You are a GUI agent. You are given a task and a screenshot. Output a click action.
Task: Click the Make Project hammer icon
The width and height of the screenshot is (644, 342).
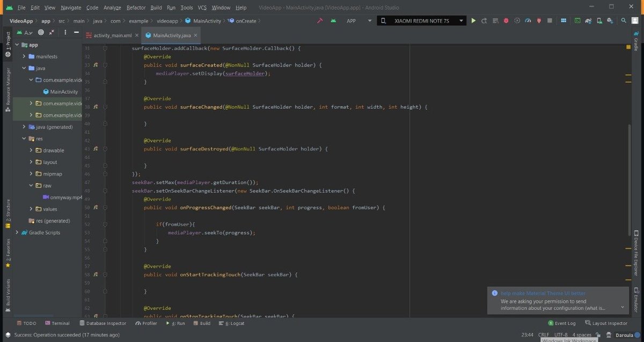319,21
